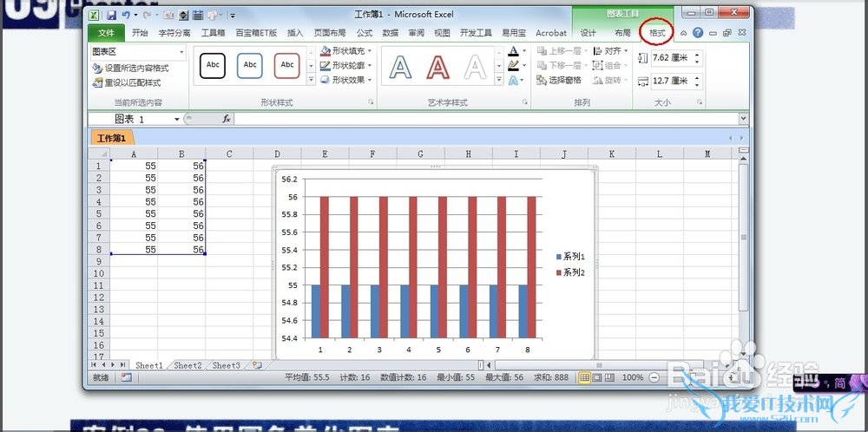Switch to the 开始 ribbon tab

click(140, 33)
